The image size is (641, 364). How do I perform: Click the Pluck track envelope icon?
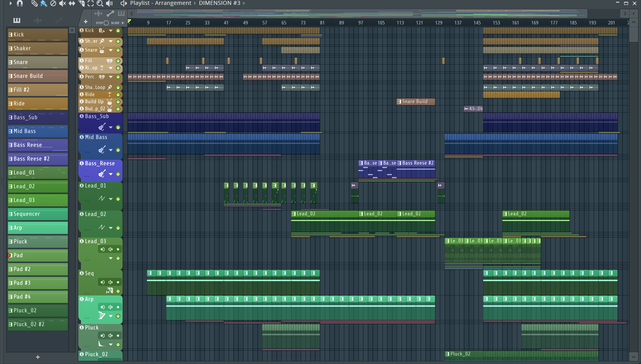(101, 344)
